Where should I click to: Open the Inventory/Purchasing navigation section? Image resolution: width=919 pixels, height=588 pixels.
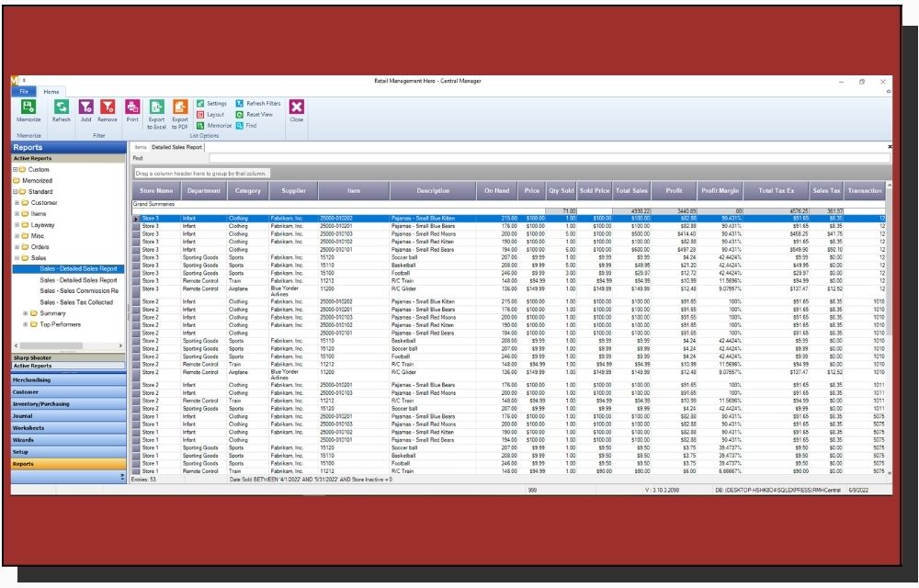69,404
